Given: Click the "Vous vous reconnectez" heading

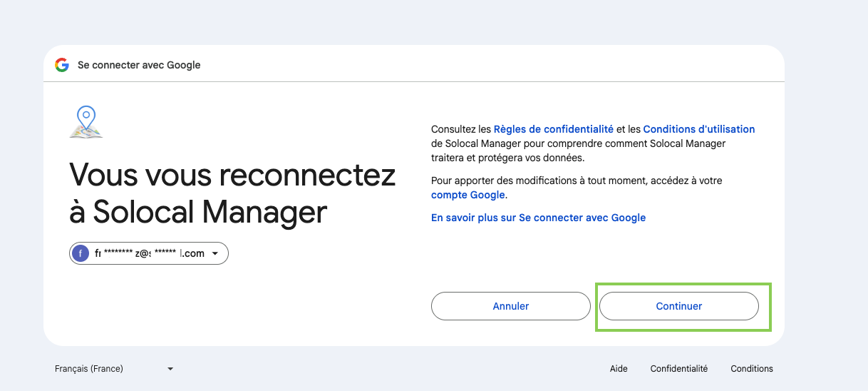Looking at the screenshot, I should point(232,175).
